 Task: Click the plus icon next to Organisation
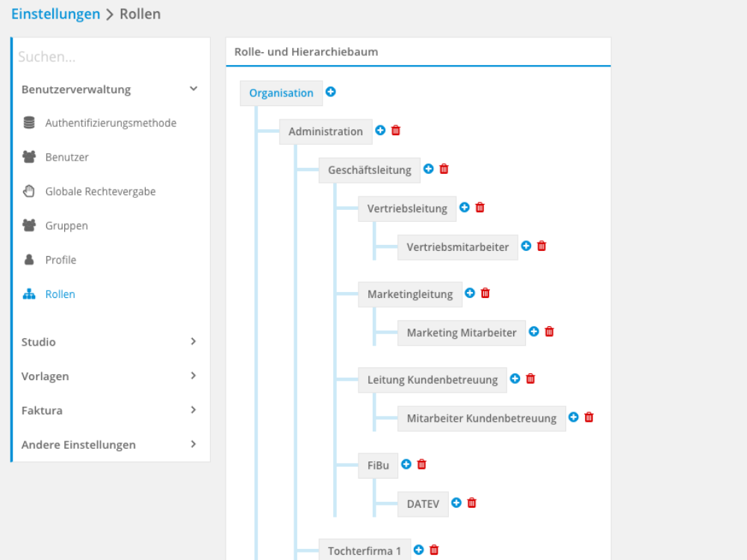coord(331,92)
